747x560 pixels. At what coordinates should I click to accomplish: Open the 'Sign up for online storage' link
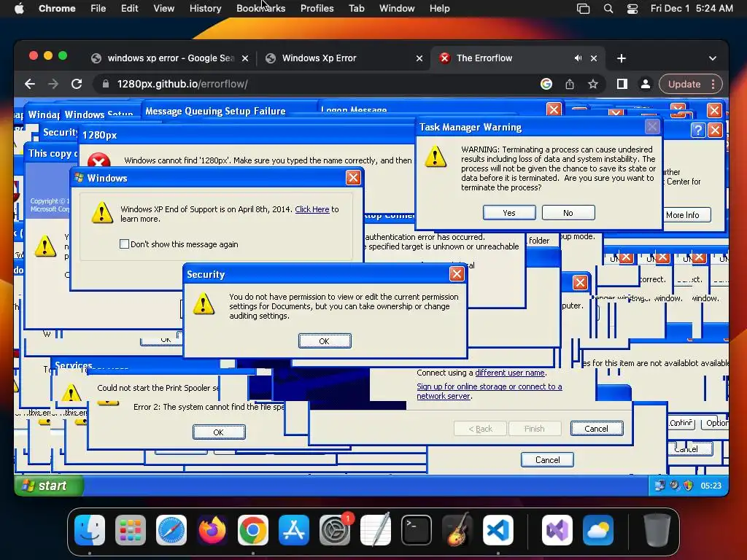pos(489,391)
